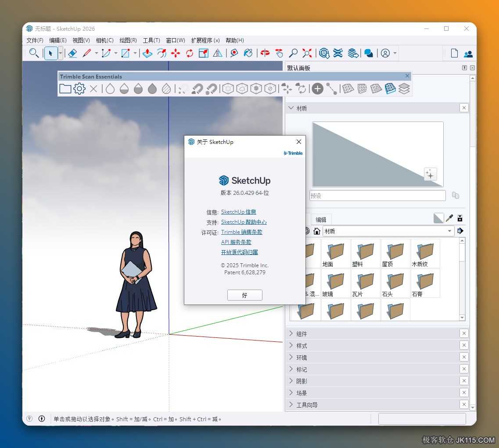Open the 文件(F) menu
The image size is (499, 448).
[35, 40]
